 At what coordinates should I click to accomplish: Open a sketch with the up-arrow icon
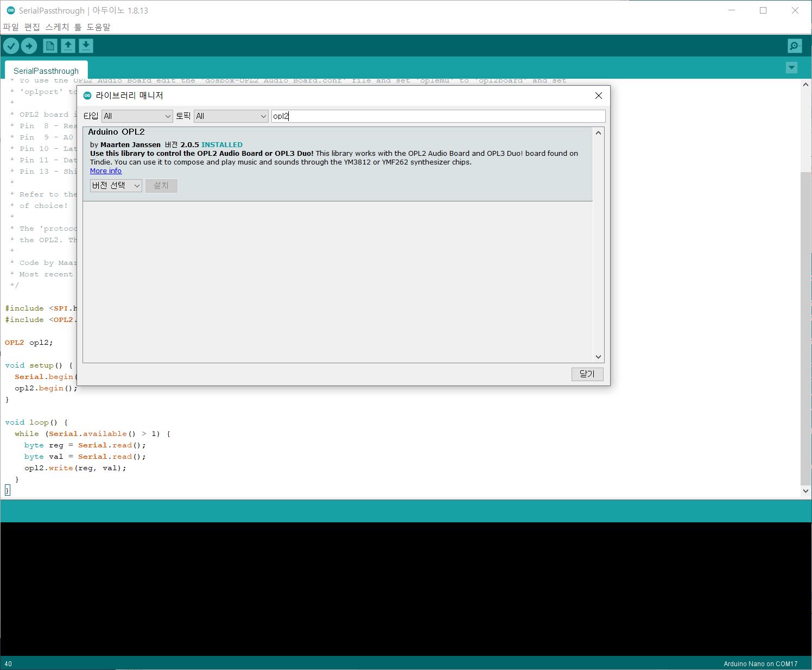click(68, 46)
